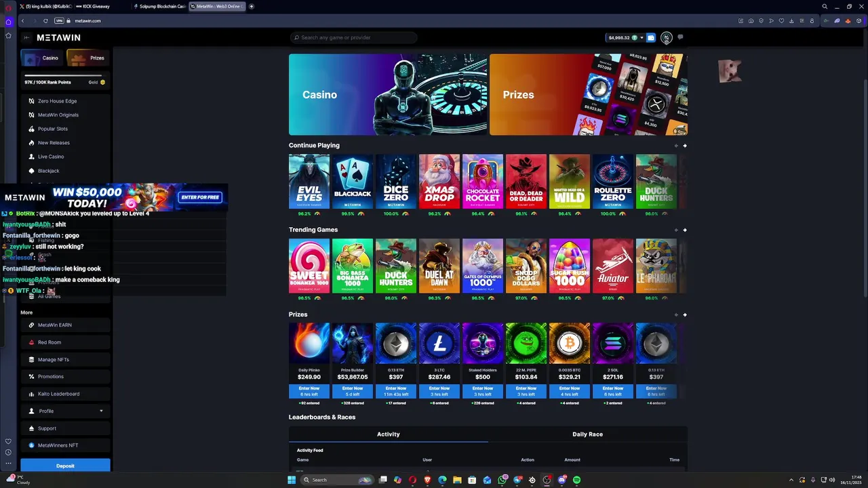This screenshot has width=868, height=488.
Task: Select the Activity leaderboard tab
Action: [389, 434]
